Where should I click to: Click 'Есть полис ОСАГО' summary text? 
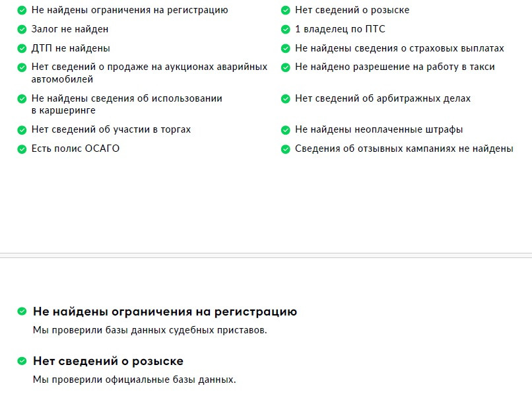click(x=75, y=149)
